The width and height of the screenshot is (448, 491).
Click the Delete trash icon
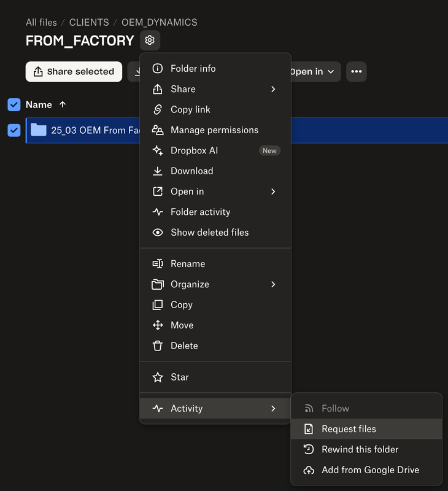pyautogui.click(x=158, y=346)
